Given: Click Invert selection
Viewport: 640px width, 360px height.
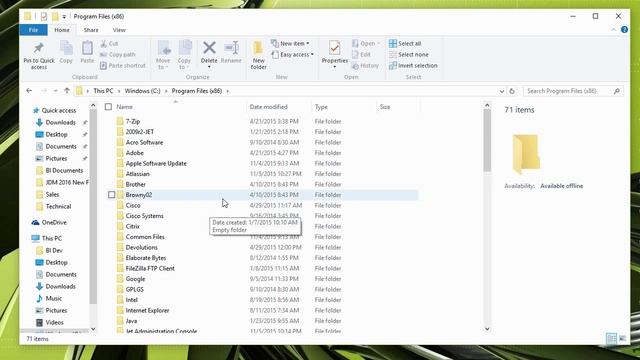Looking at the screenshot, I should pos(413,65).
